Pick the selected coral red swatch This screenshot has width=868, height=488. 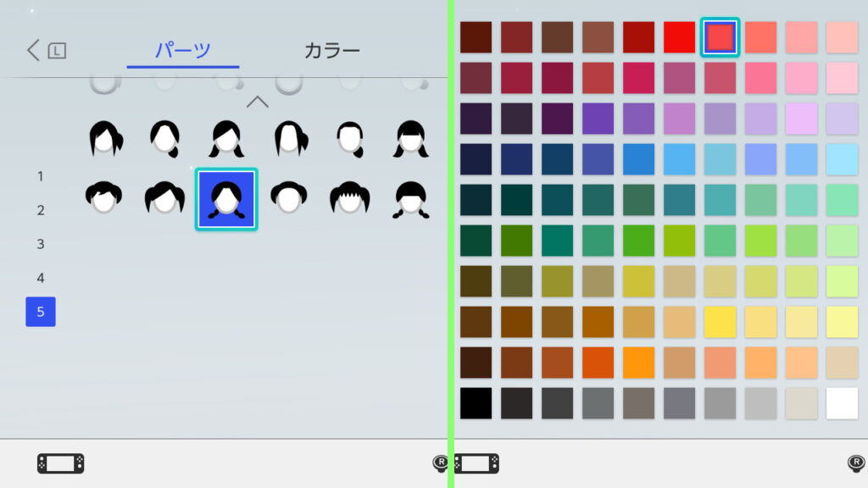[721, 37]
